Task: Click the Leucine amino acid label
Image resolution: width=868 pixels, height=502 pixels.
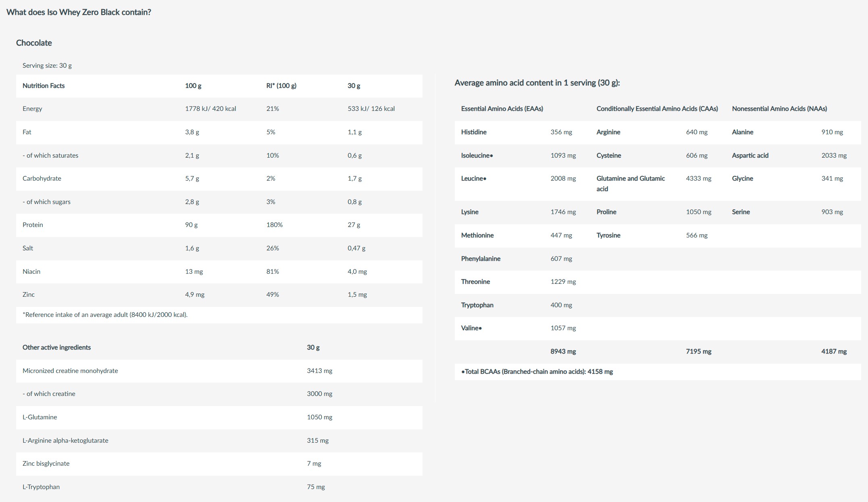Action: [x=473, y=178]
